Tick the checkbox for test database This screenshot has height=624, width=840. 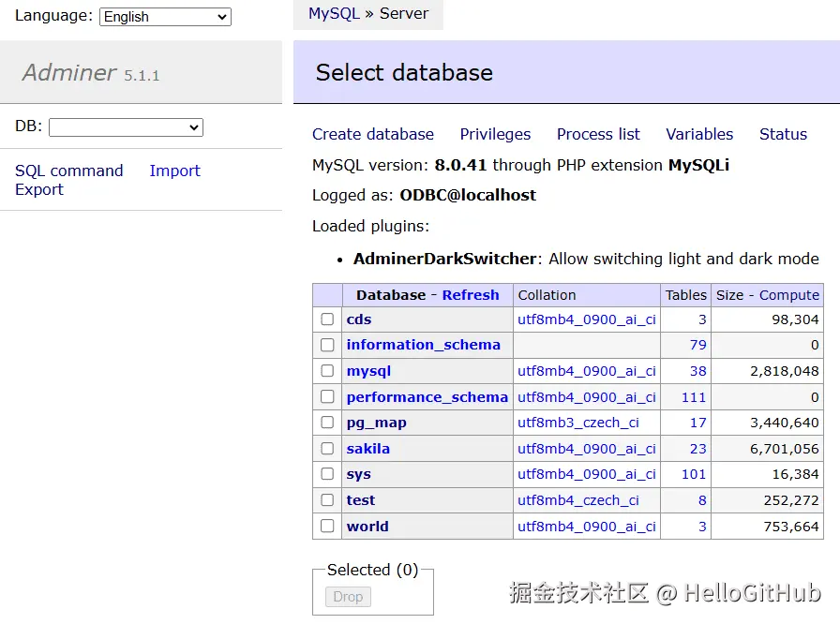327,499
